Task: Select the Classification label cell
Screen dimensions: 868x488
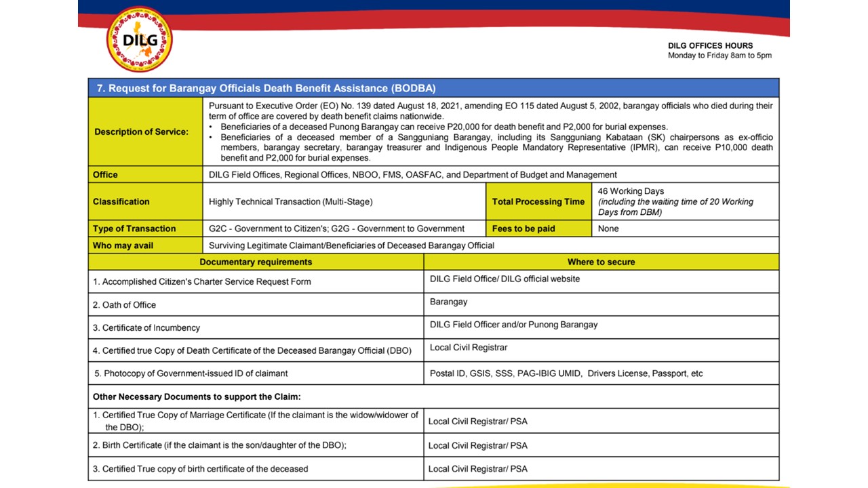Action: coord(121,201)
